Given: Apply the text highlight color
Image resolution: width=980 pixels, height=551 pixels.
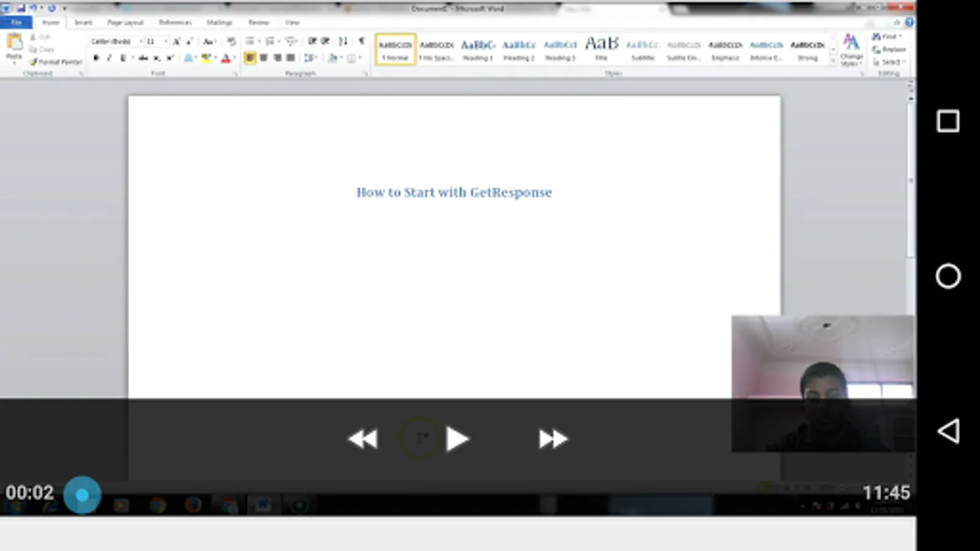Looking at the screenshot, I should coord(206,58).
